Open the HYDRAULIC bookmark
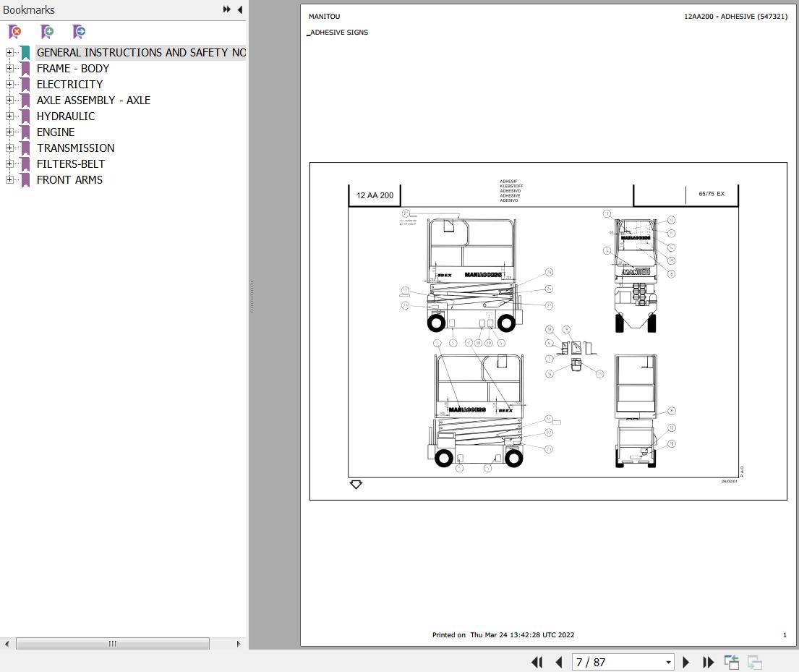 (66, 116)
